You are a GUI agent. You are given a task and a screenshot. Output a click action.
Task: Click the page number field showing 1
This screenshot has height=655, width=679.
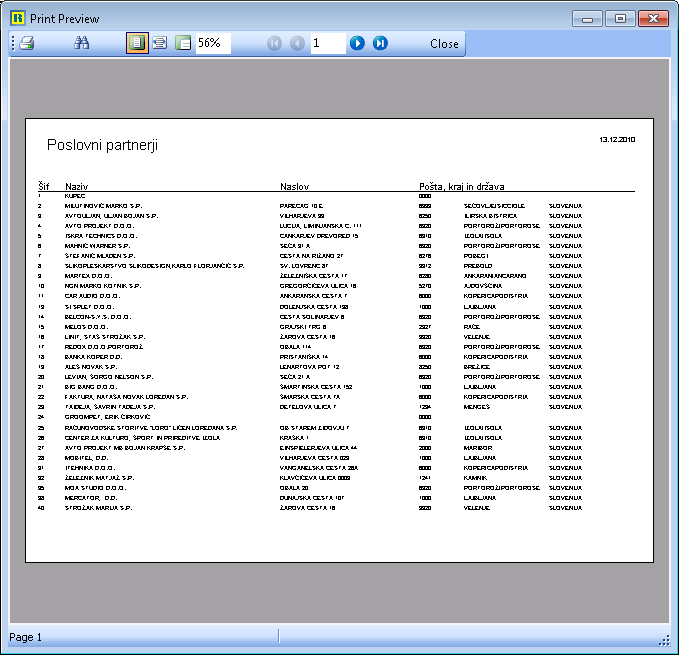(328, 43)
